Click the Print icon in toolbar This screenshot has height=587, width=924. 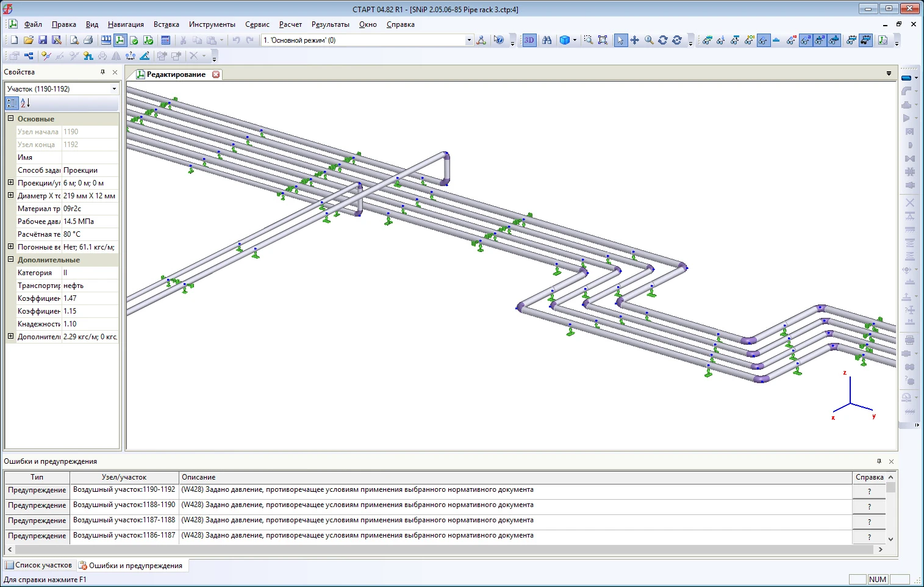point(88,40)
